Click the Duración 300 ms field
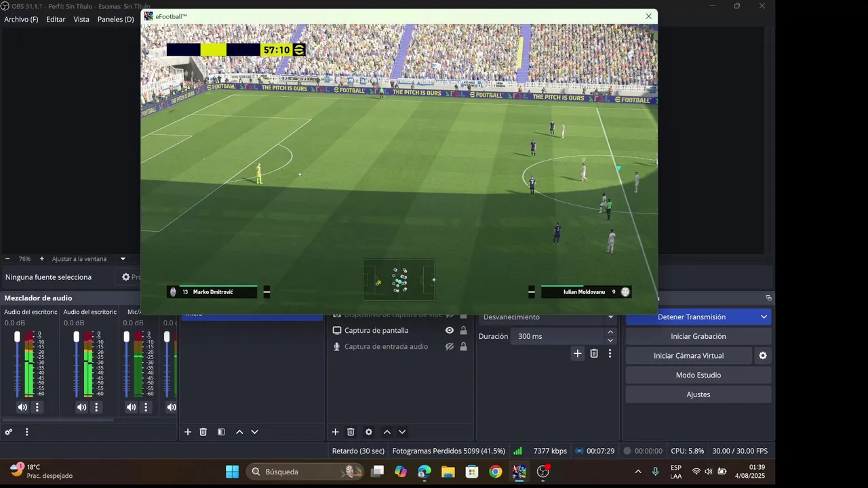The width and height of the screenshot is (868, 488). coord(557,336)
